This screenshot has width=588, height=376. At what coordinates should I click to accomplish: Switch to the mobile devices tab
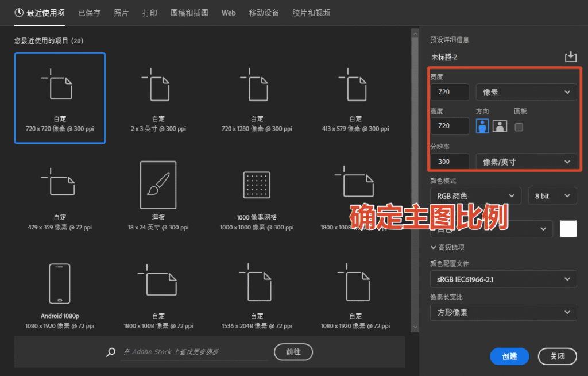[264, 13]
